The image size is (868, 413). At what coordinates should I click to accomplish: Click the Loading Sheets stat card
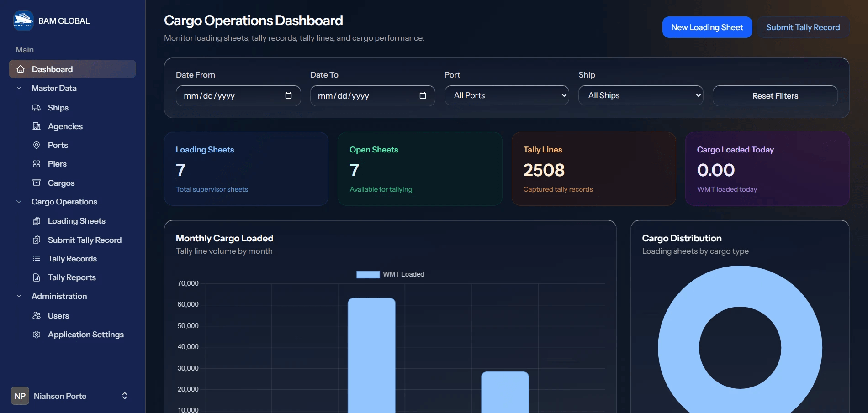(246, 169)
